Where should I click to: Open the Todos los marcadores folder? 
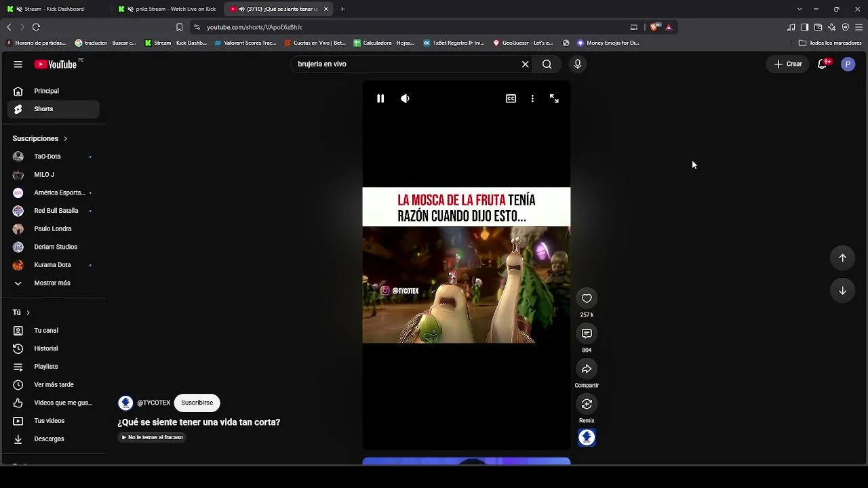[830, 43]
